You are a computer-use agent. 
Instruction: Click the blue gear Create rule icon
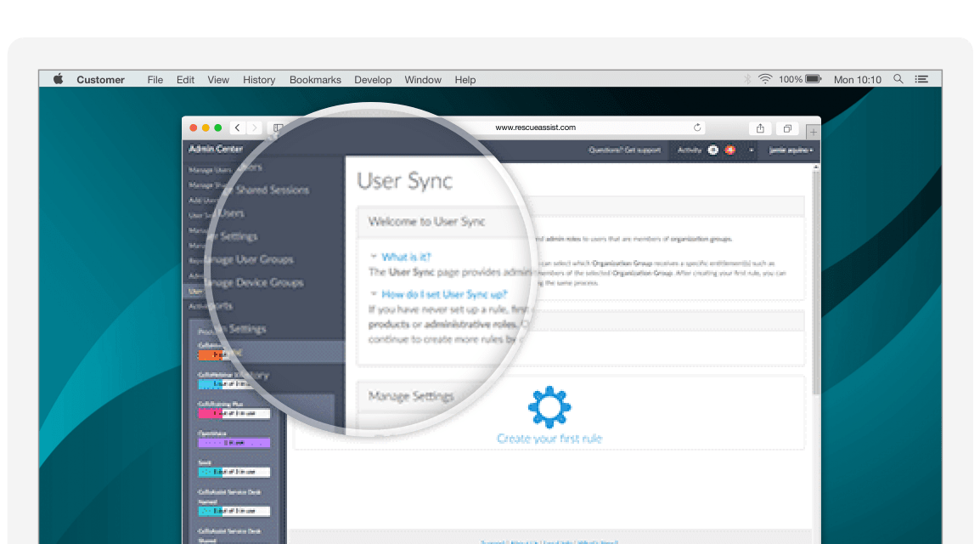click(x=549, y=406)
